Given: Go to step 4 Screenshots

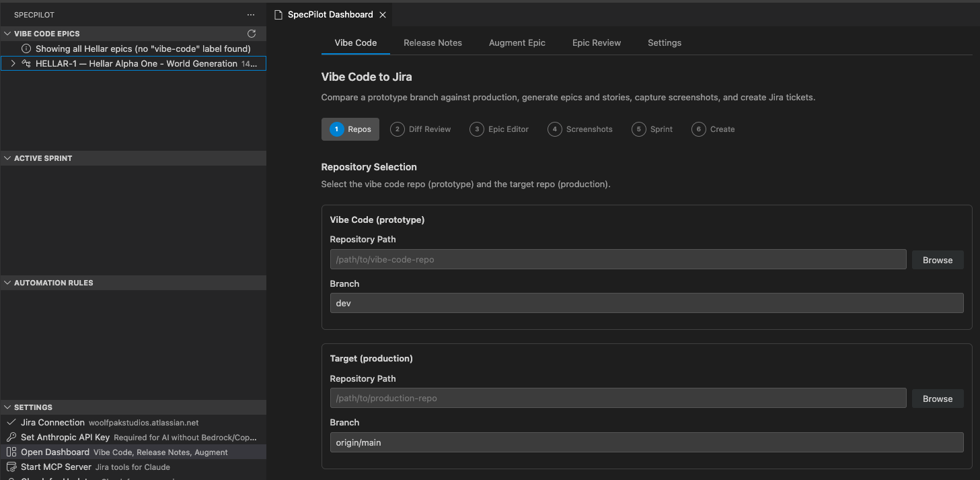Looking at the screenshot, I should tap(580, 129).
